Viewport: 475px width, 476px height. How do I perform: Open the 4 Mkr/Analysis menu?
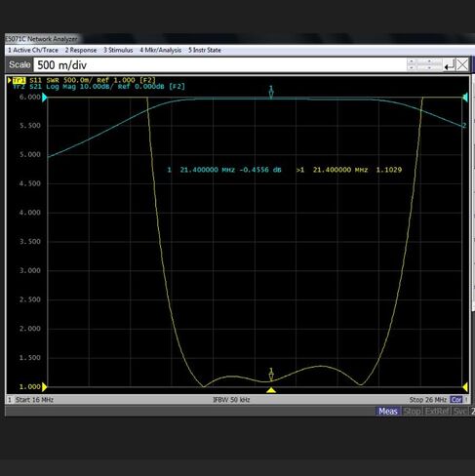point(161,50)
